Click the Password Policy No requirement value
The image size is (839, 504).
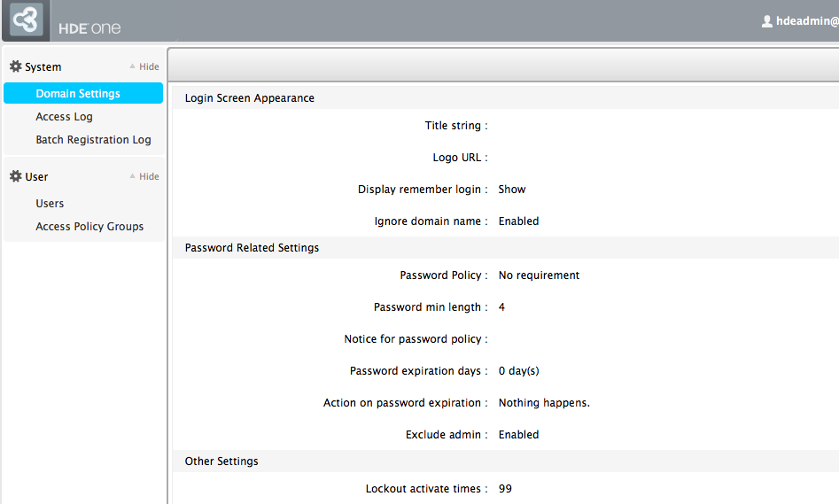coord(539,275)
